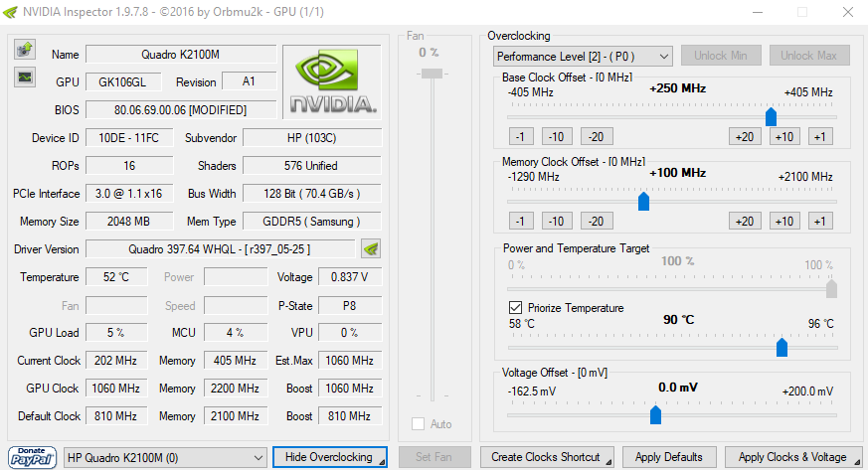868x470 pixels.
Task: Minimize the NVIDIA Inspector window
Action: tap(758, 12)
